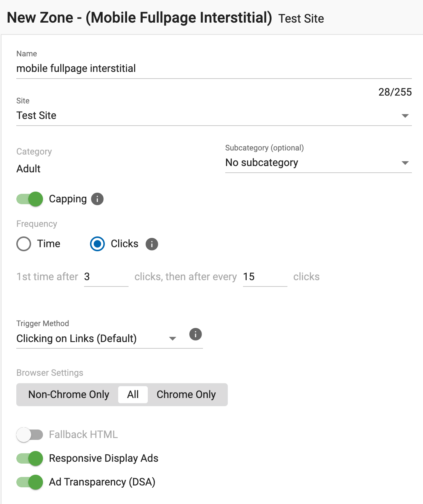423x504 pixels.
Task: Open Trigger Method info tooltip icon
Action: [x=195, y=334]
